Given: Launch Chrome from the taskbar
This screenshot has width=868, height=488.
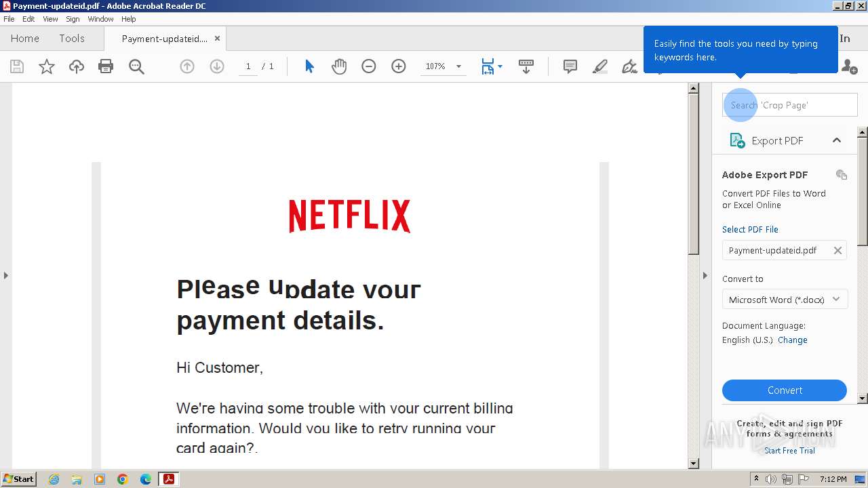Looking at the screenshot, I should (x=123, y=479).
